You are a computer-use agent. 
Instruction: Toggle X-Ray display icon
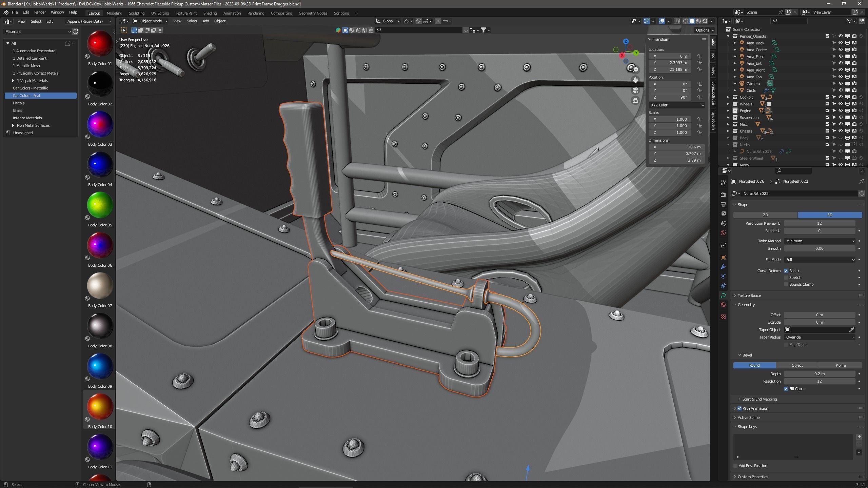pyautogui.click(x=677, y=21)
